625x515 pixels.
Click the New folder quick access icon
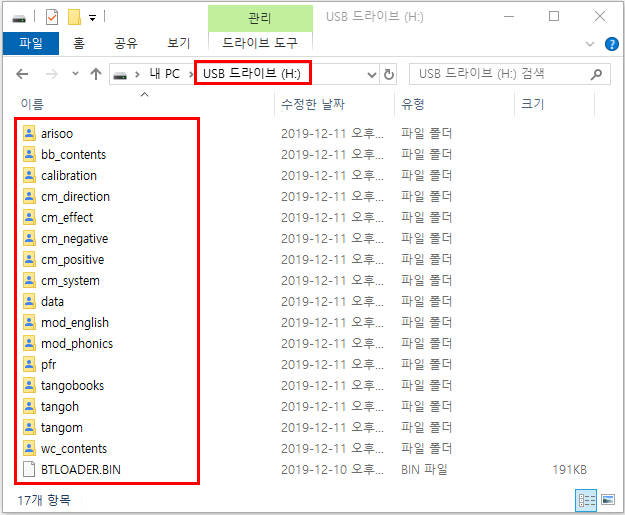pos(74,17)
